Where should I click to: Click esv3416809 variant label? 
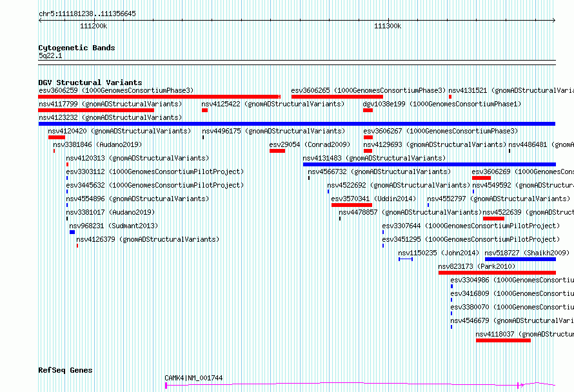coord(512,293)
